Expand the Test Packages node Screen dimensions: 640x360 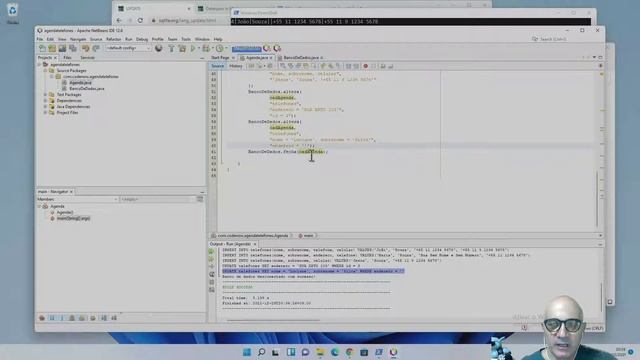point(45,95)
